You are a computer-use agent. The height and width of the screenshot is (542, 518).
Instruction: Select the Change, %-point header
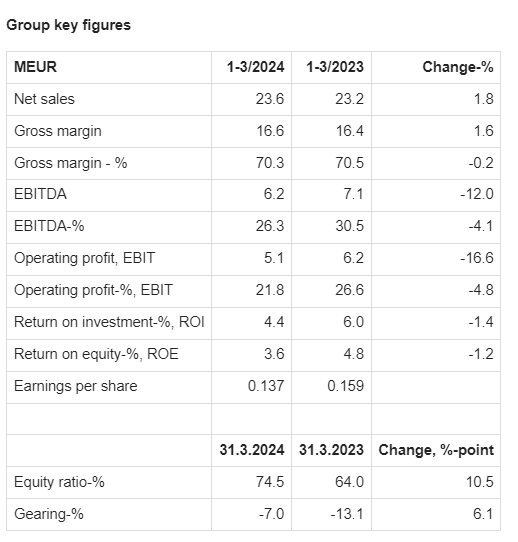coord(436,450)
